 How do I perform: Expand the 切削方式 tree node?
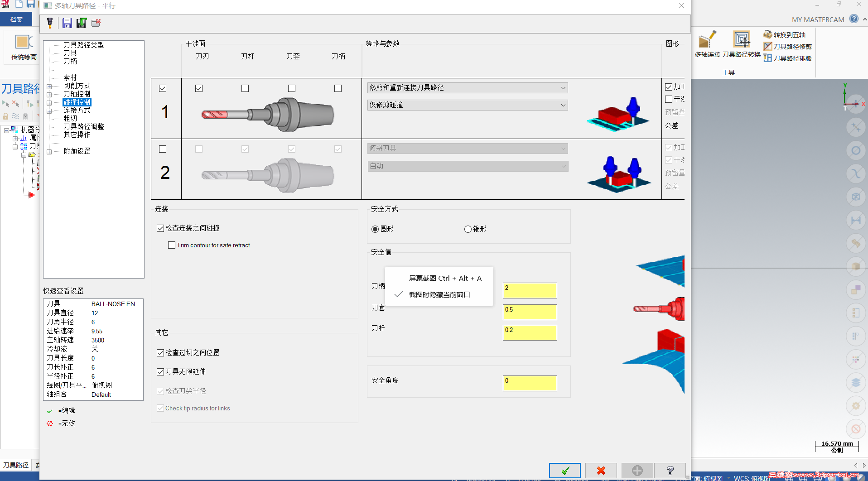tap(49, 86)
